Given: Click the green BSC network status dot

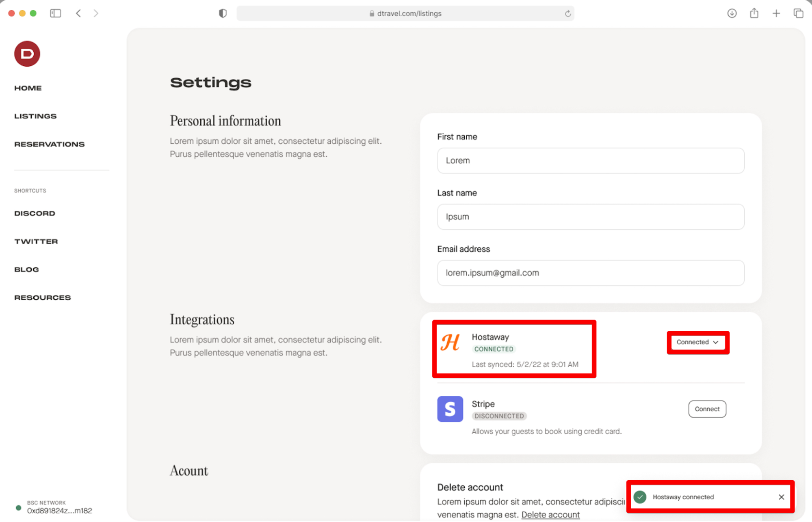Looking at the screenshot, I should [18, 507].
